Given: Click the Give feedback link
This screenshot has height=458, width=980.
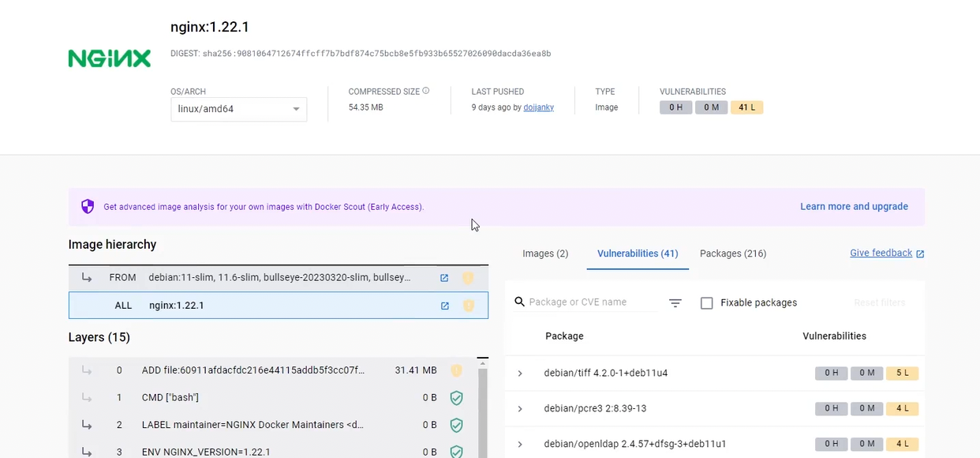Looking at the screenshot, I should point(881,253).
